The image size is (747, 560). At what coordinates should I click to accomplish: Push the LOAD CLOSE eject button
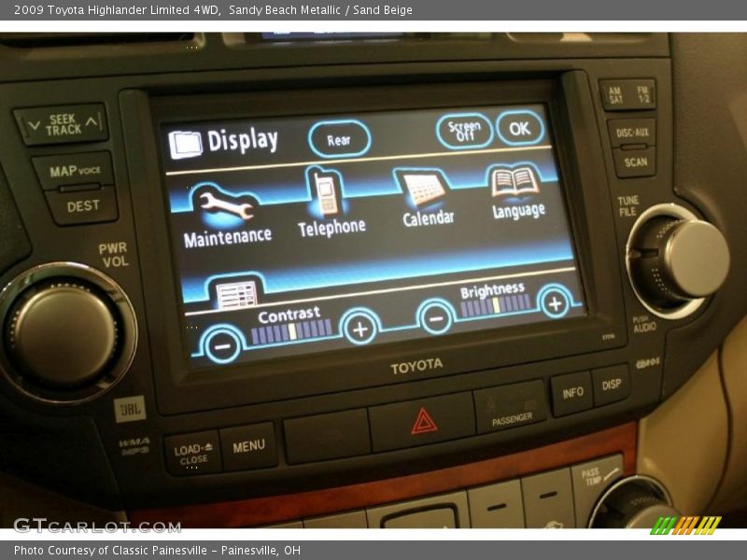192,454
